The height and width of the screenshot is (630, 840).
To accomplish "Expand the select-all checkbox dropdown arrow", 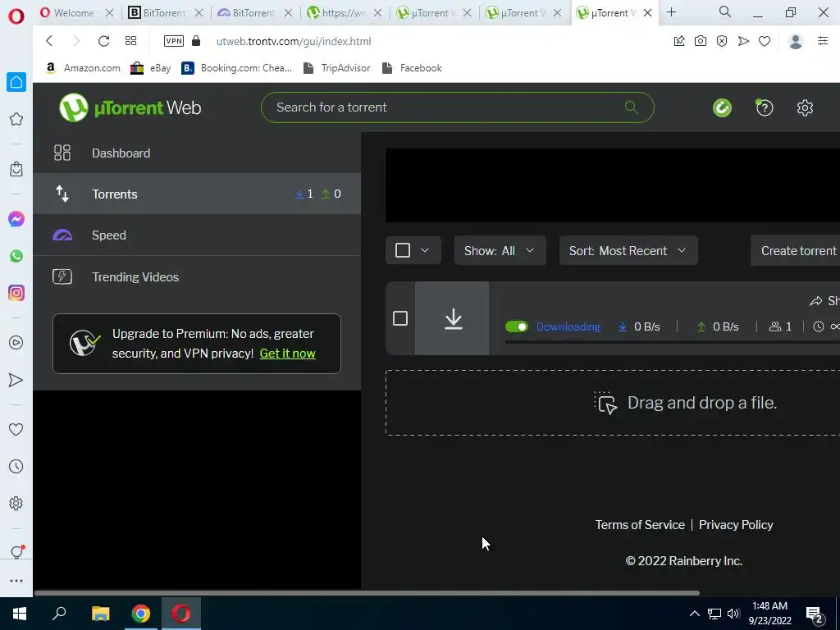I will click(x=425, y=250).
